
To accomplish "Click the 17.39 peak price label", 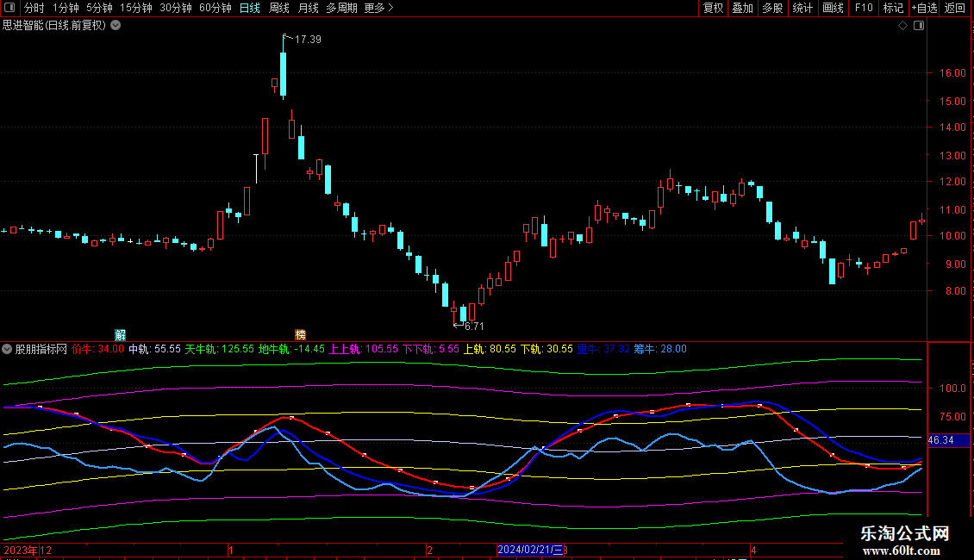I will click(307, 40).
